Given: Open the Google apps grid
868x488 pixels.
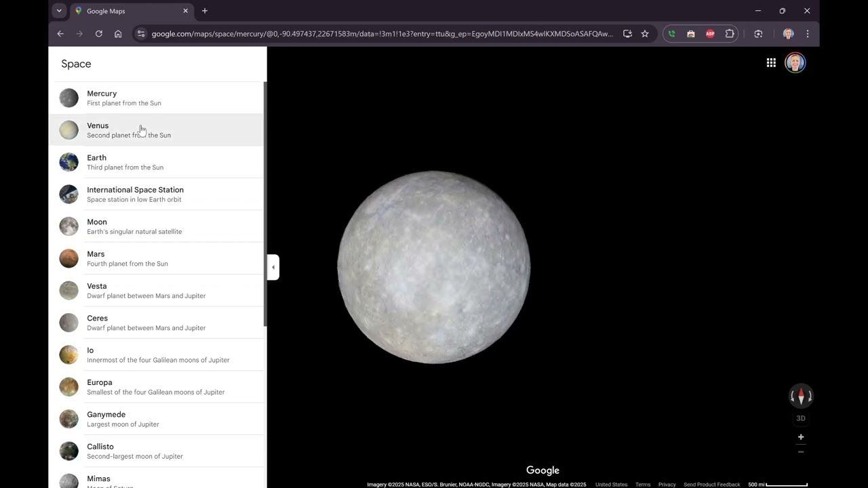Looking at the screenshot, I should 771,63.
